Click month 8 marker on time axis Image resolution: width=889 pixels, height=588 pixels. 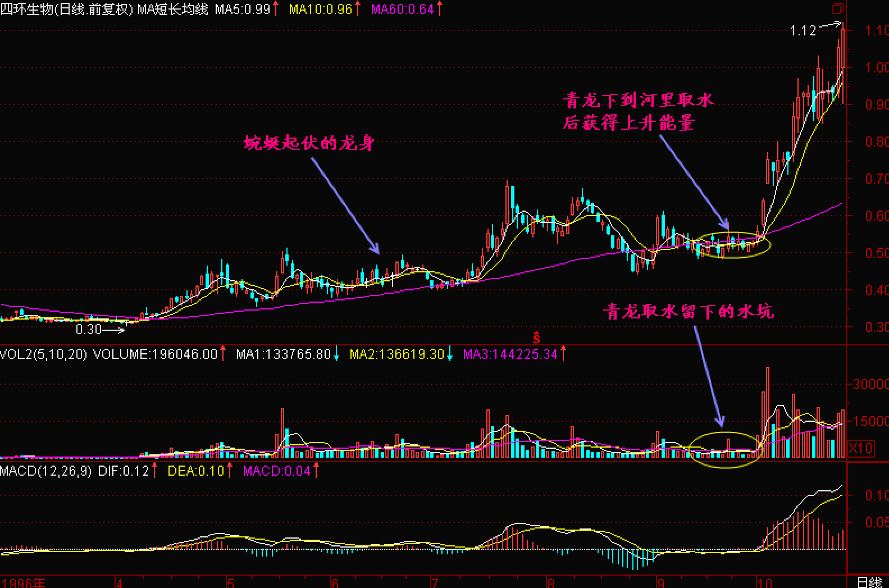click(x=551, y=582)
